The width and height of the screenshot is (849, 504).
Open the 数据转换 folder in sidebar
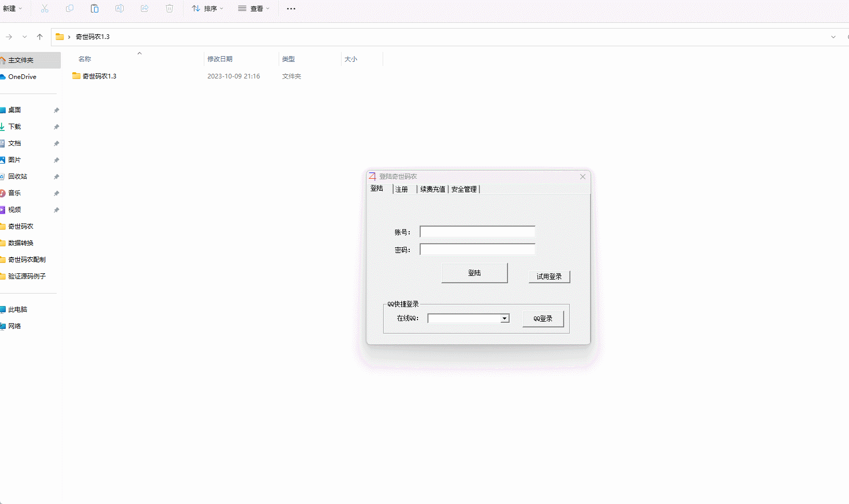click(21, 243)
